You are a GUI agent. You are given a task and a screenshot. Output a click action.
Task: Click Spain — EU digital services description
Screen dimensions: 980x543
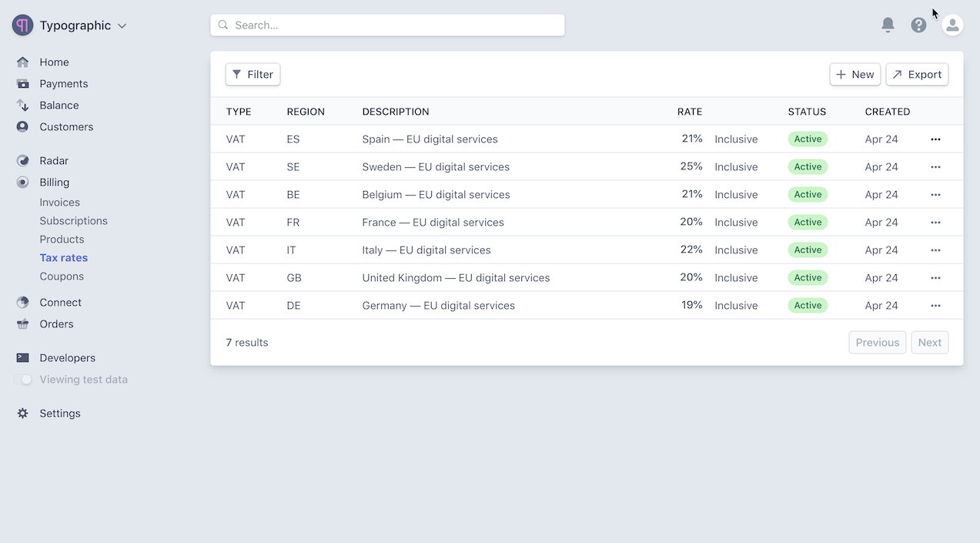430,139
